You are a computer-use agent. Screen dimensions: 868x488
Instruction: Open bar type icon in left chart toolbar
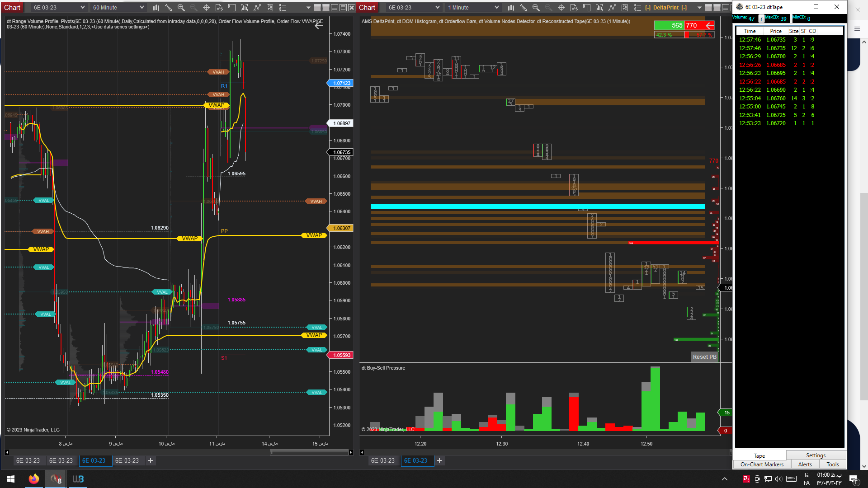(x=156, y=8)
